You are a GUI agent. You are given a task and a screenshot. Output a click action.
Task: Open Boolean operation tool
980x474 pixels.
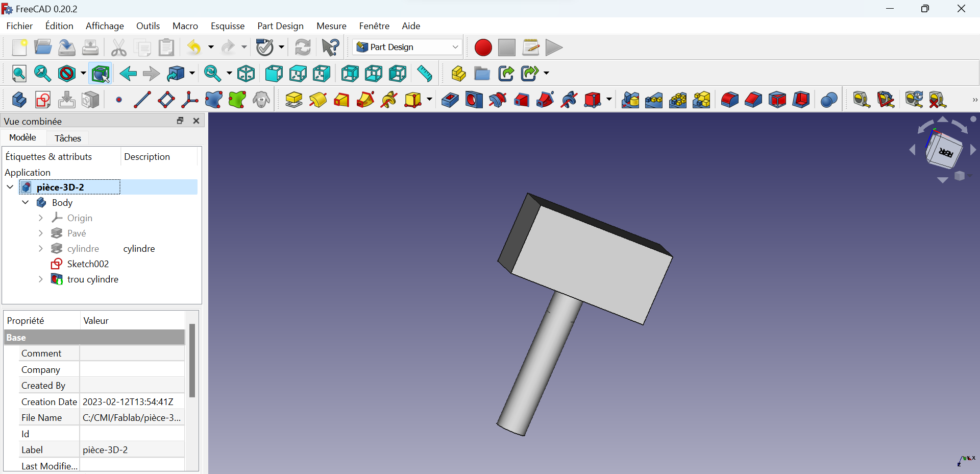point(829,100)
